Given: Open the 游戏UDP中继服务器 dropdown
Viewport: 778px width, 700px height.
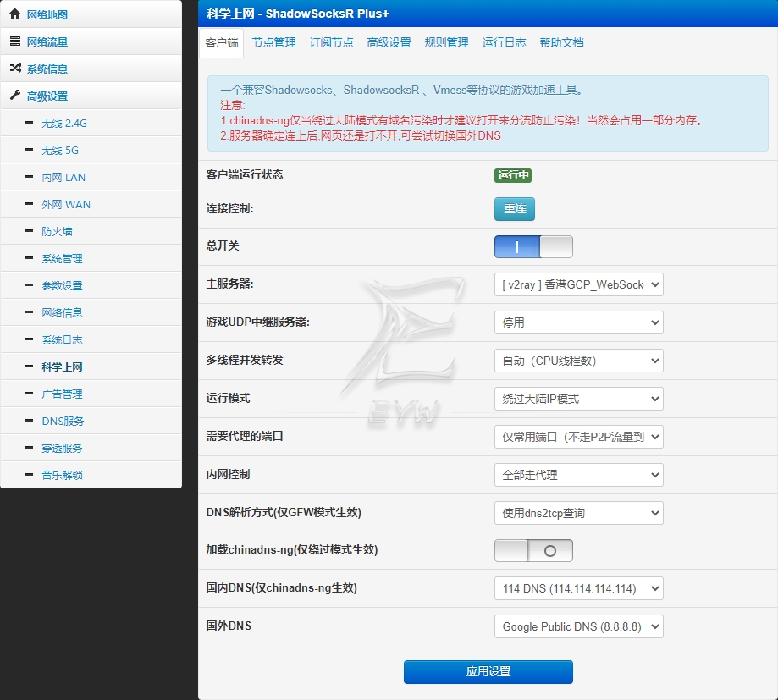Looking at the screenshot, I should (578, 322).
